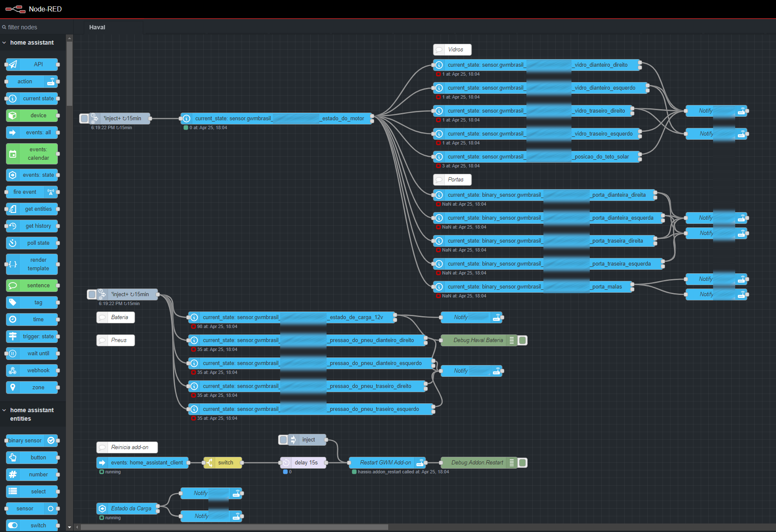This screenshot has width=776, height=532.
Task: Click the switch entity node toggle icon
Action: tap(13, 526)
